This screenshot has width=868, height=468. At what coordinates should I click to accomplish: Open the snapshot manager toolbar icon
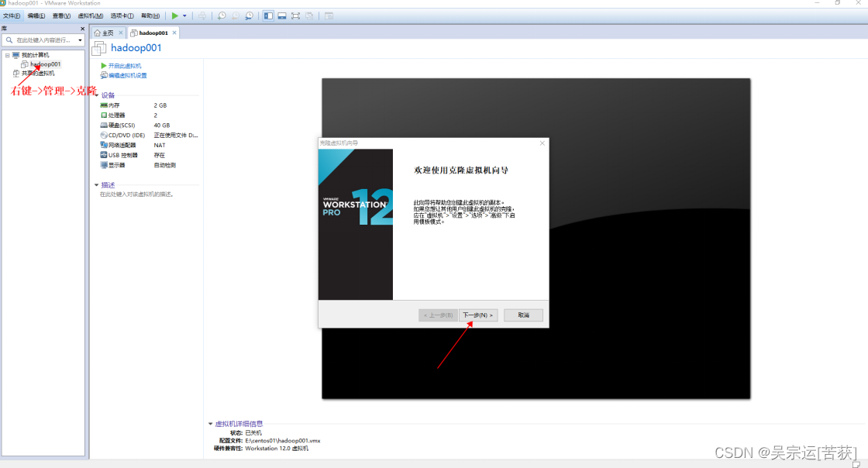point(249,16)
